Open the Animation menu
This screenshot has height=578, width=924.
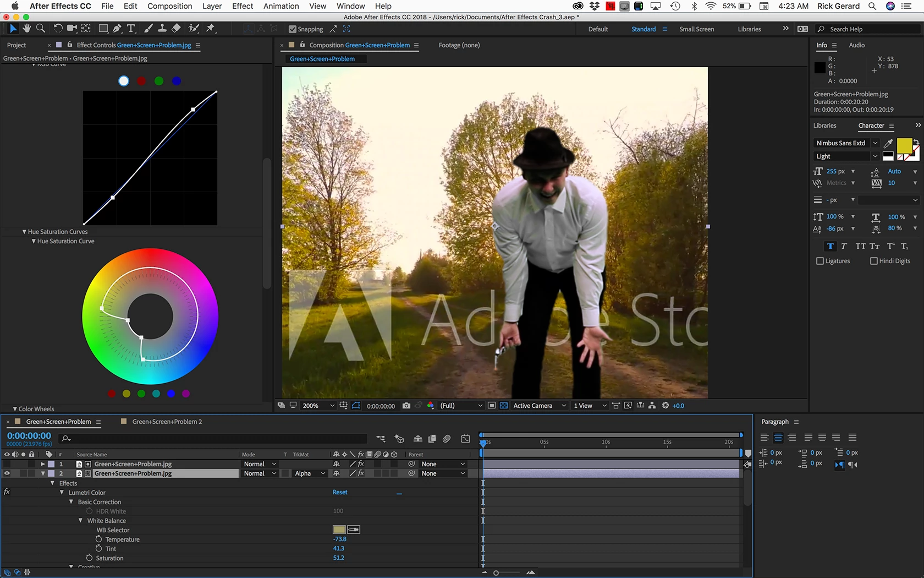pyautogui.click(x=281, y=6)
